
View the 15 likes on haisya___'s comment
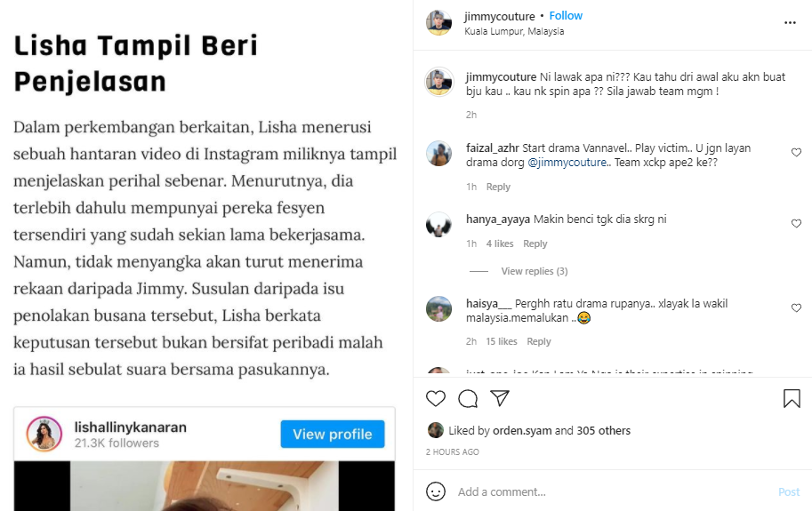click(502, 341)
